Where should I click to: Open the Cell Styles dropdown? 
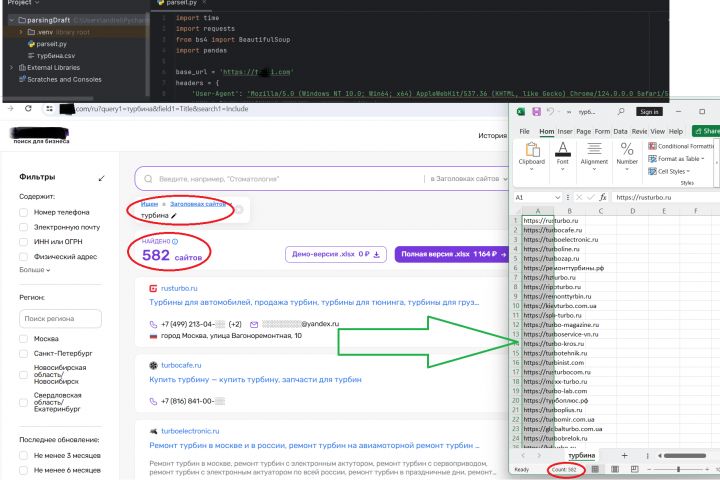tap(669, 171)
